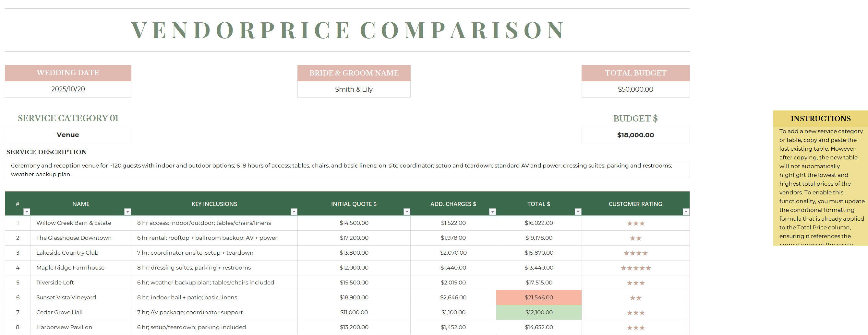Click the service description text box
The image size is (868, 335).
pyautogui.click(x=347, y=170)
